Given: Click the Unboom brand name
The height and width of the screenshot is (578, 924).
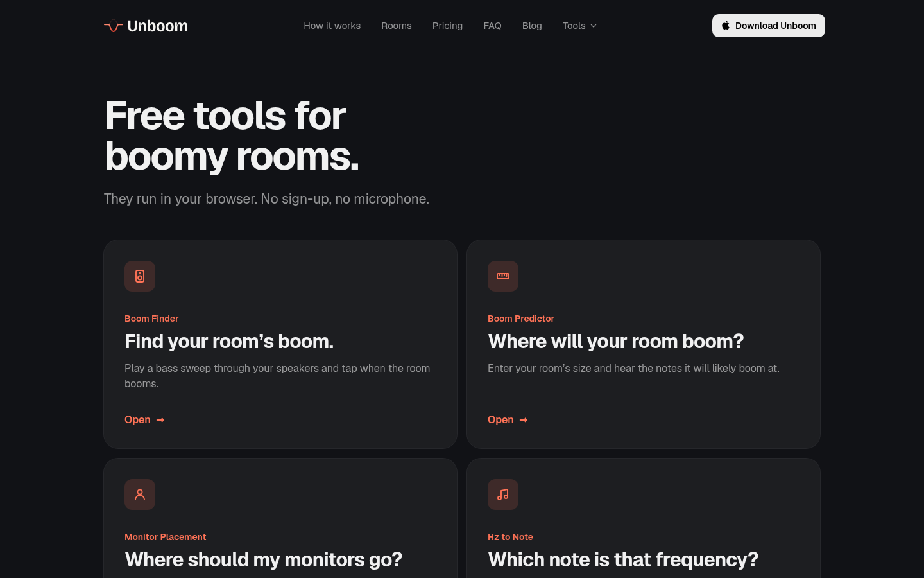Looking at the screenshot, I should (158, 26).
